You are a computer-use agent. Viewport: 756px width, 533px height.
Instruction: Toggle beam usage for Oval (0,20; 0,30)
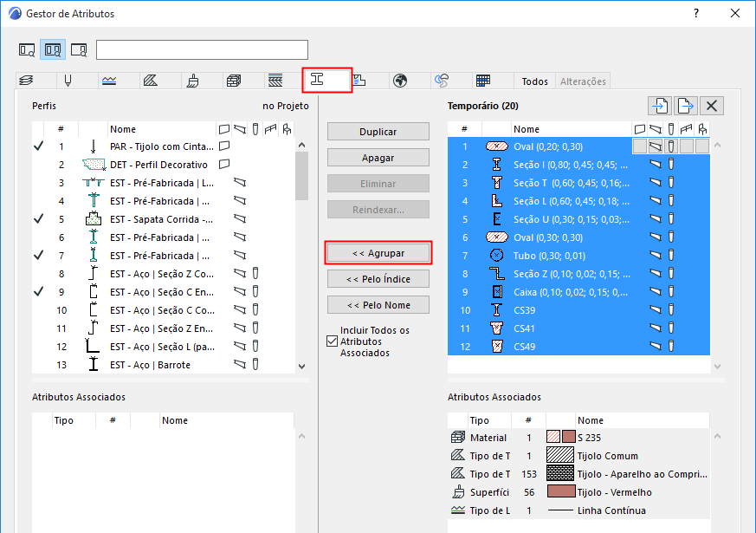click(x=656, y=146)
